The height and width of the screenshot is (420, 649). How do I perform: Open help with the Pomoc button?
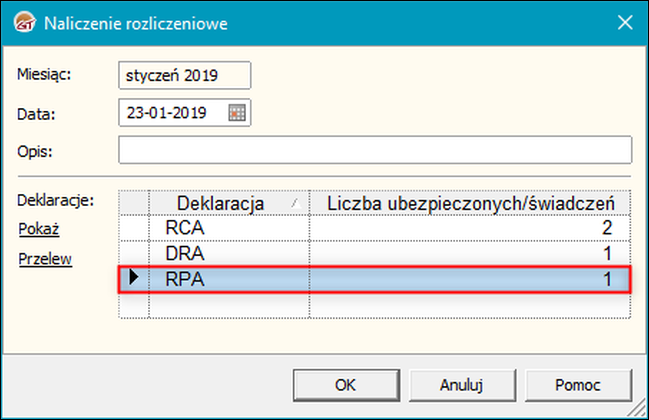(578, 385)
